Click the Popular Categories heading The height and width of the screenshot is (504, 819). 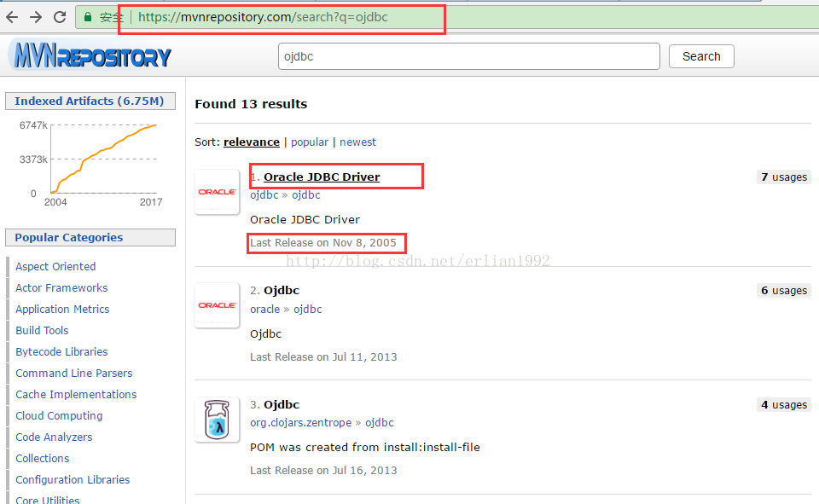point(90,238)
